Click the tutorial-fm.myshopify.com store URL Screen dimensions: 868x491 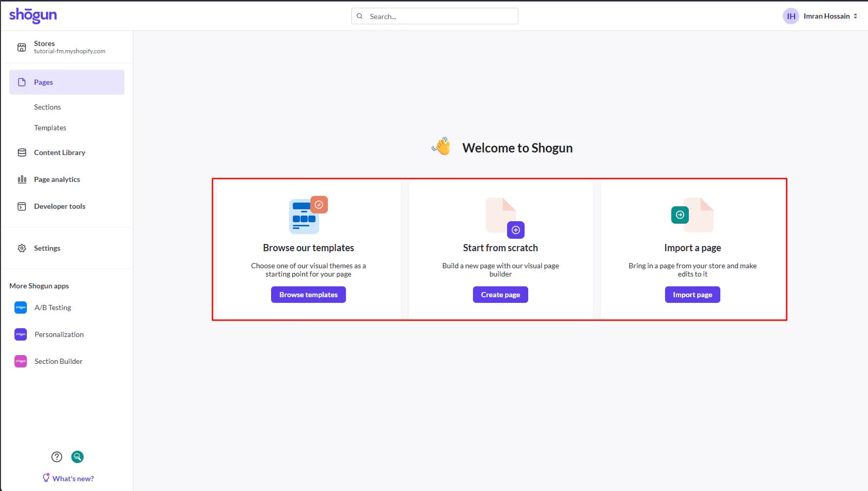[70, 51]
